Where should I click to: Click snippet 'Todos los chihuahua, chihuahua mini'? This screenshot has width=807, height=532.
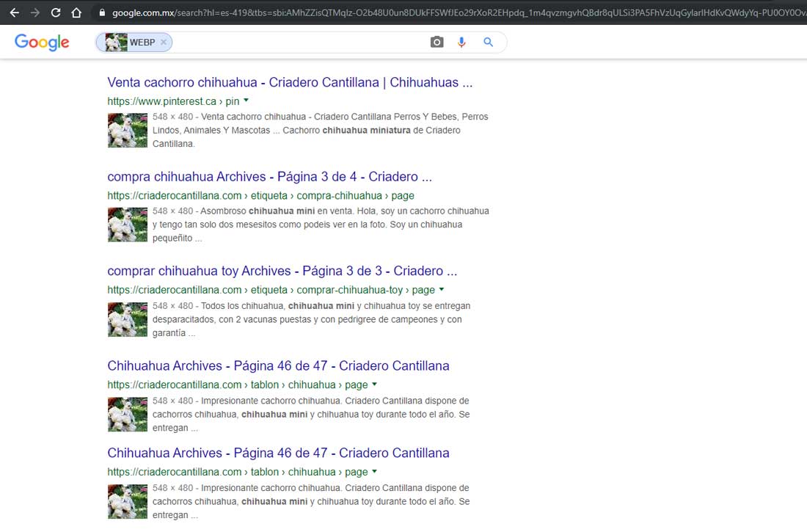[277, 306]
